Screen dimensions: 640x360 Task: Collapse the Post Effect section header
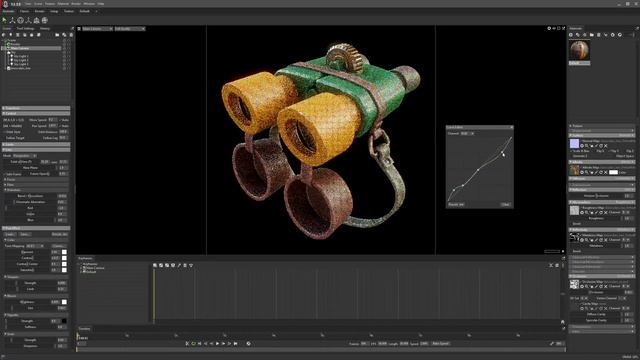(x=36, y=228)
